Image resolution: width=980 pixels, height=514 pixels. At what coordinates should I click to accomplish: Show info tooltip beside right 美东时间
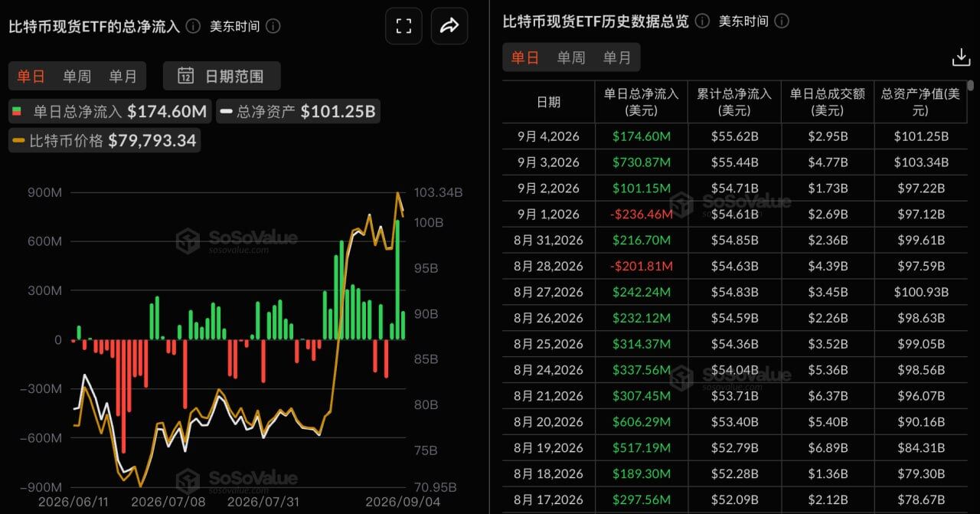point(782,21)
